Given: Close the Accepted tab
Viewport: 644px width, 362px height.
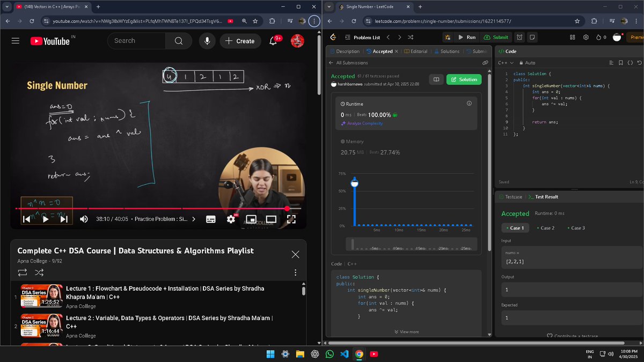Looking at the screenshot, I should coord(397,51).
